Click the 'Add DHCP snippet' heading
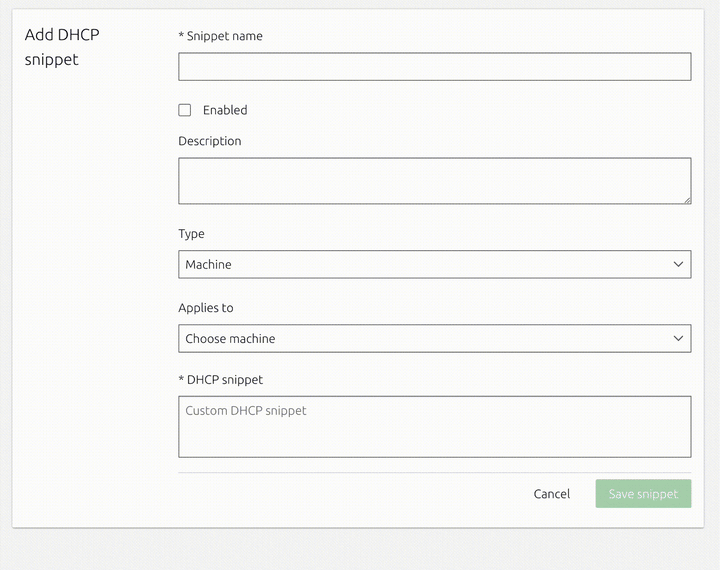Screen dimensions: 720x570 (62, 47)
